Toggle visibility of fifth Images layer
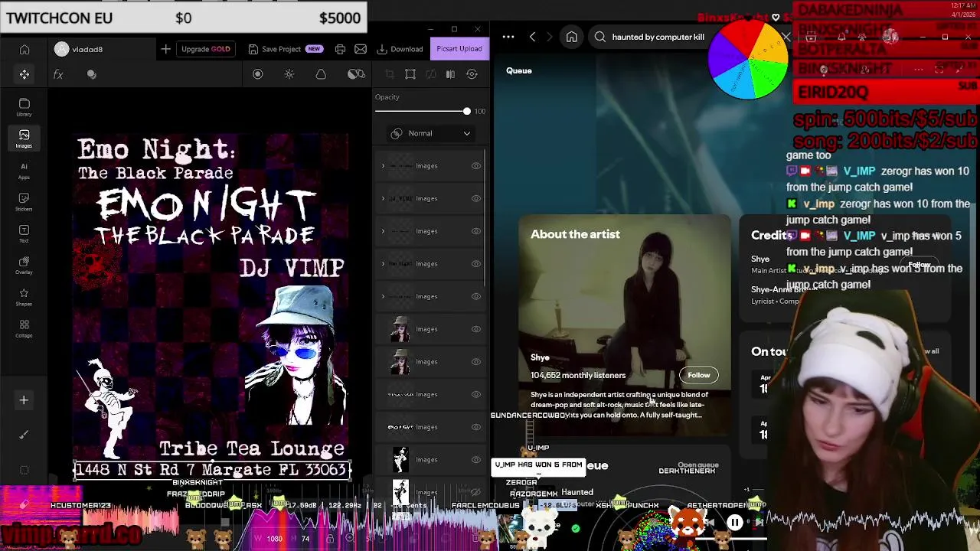This screenshot has height=551, width=980. coord(476,296)
